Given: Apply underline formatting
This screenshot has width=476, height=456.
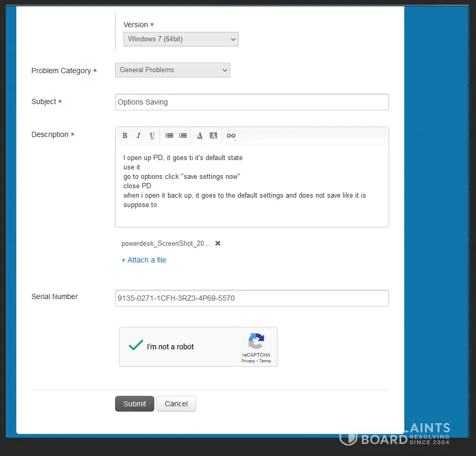Looking at the screenshot, I should click(152, 135).
